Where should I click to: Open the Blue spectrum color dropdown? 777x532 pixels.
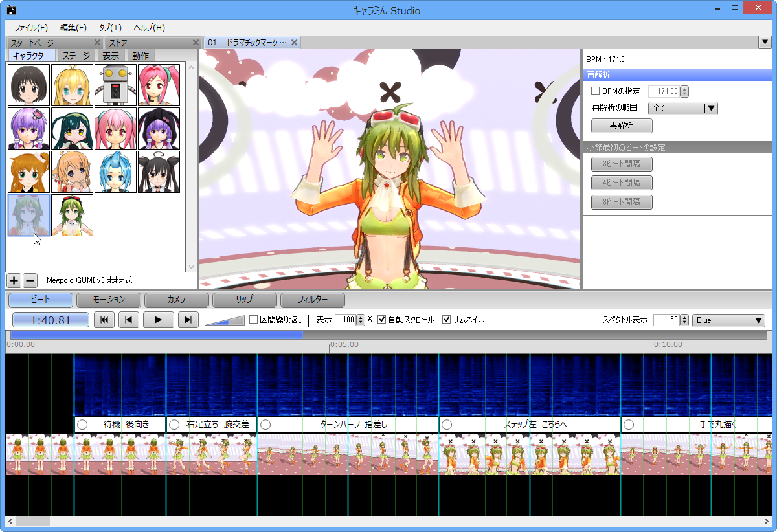[728, 320]
